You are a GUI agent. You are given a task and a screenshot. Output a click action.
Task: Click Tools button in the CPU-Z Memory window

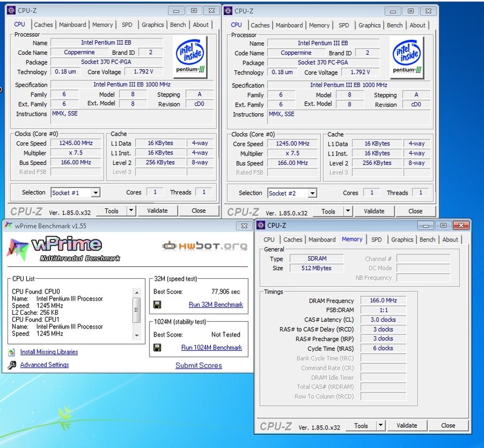(x=361, y=426)
